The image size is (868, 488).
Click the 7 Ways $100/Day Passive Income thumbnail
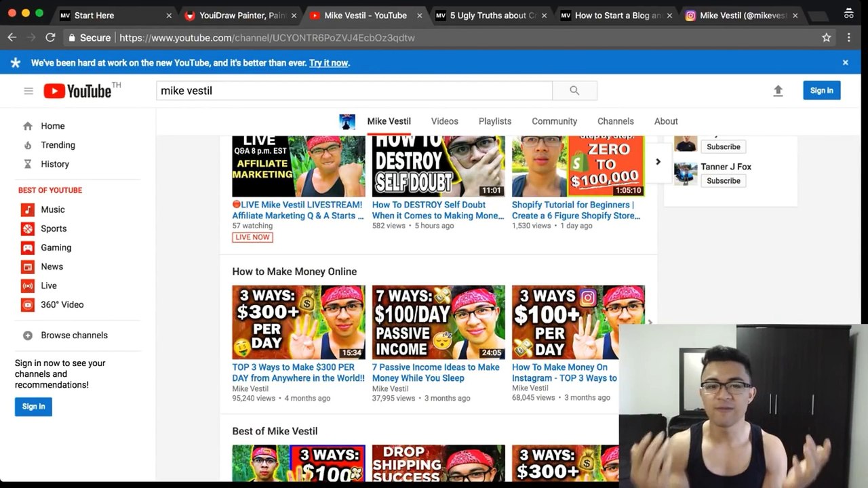[438, 322]
